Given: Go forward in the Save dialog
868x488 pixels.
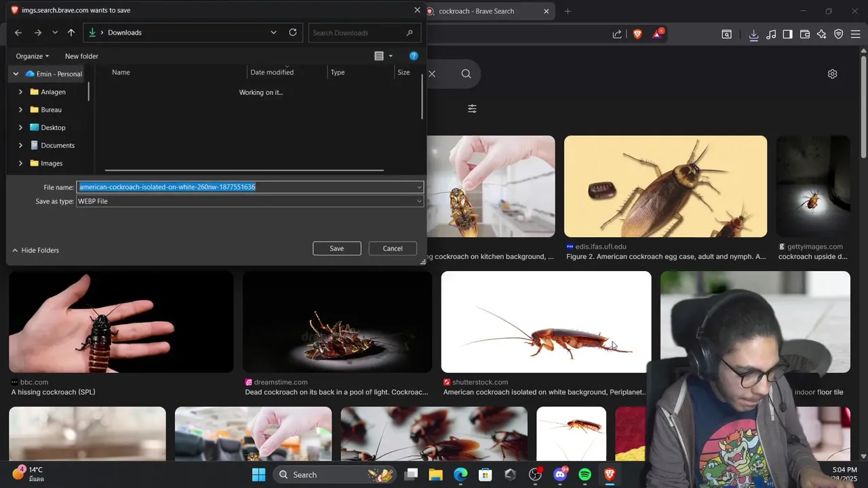Looking at the screenshot, I should click(x=38, y=33).
